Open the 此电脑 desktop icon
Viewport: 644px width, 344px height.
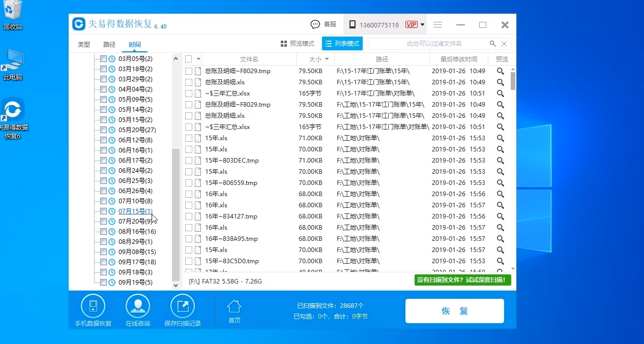[x=13, y=65]
